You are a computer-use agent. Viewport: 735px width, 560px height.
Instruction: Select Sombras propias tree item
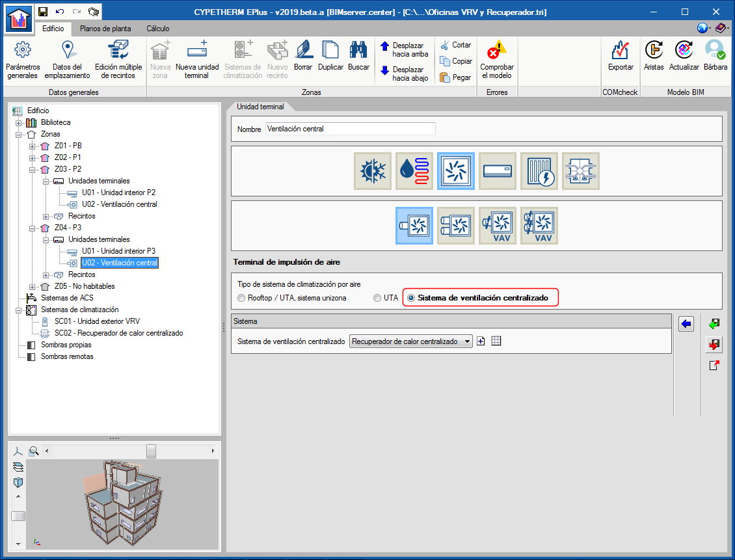click(x=66, y=345)
